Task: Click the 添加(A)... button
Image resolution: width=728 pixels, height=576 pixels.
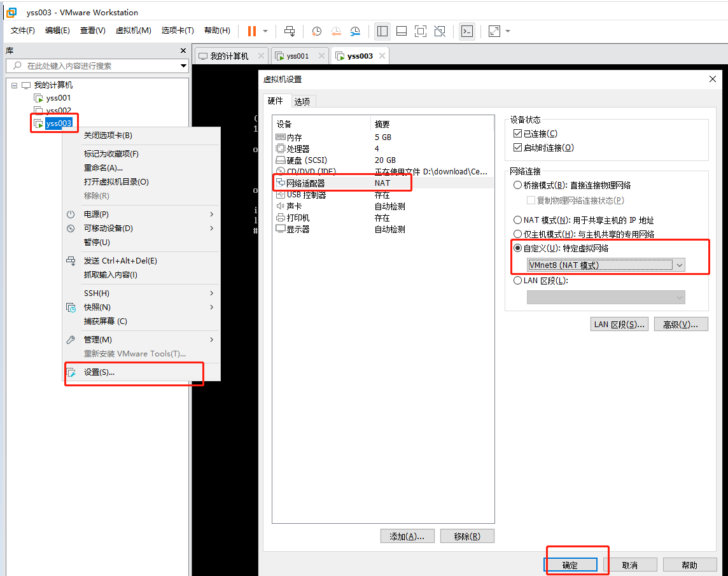Action: click(407, 536)
